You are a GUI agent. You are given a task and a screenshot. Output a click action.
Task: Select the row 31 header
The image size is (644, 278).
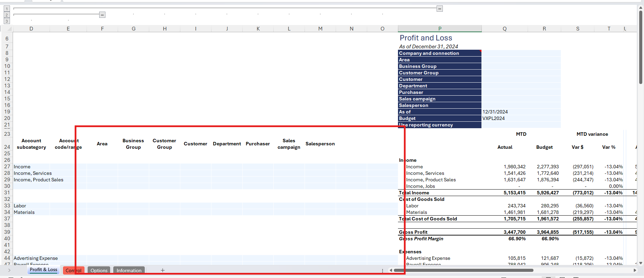pyautogui.click(x=7, y=193)
